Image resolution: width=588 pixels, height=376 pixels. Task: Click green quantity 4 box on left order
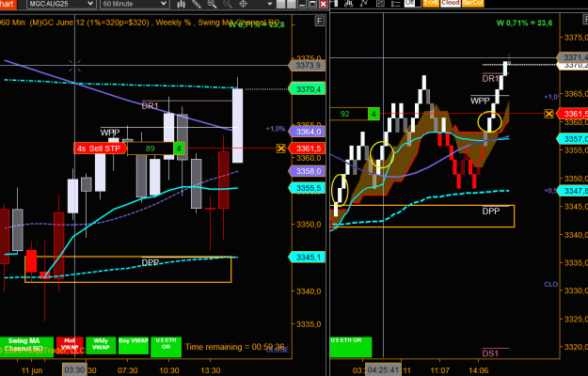coord(179,149)
